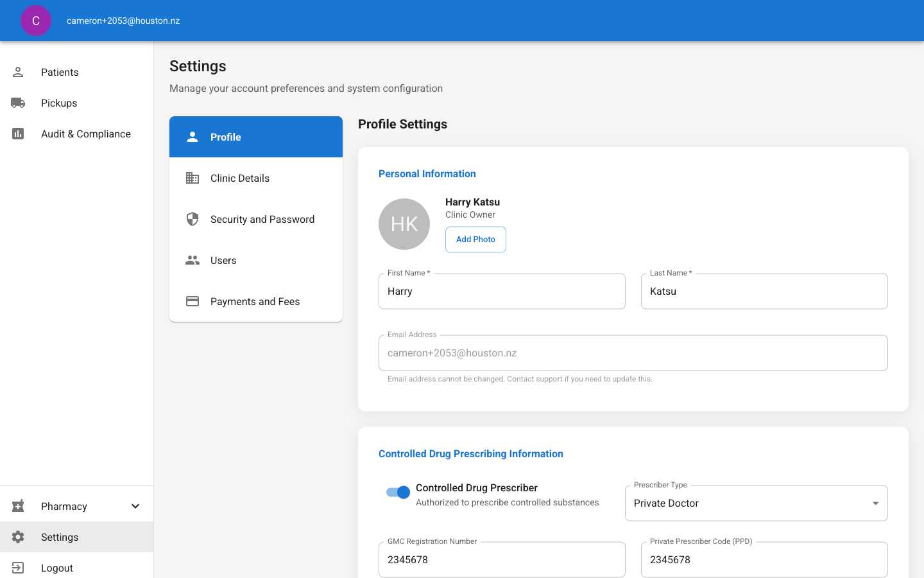Open the Clinic Details tab
This screenshot has height=578, width=924.
(256, 178)
